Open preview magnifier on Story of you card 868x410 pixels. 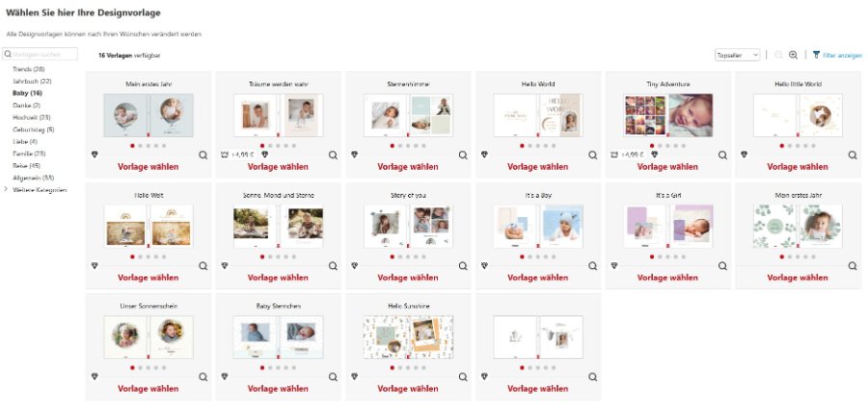coord(463,266)
